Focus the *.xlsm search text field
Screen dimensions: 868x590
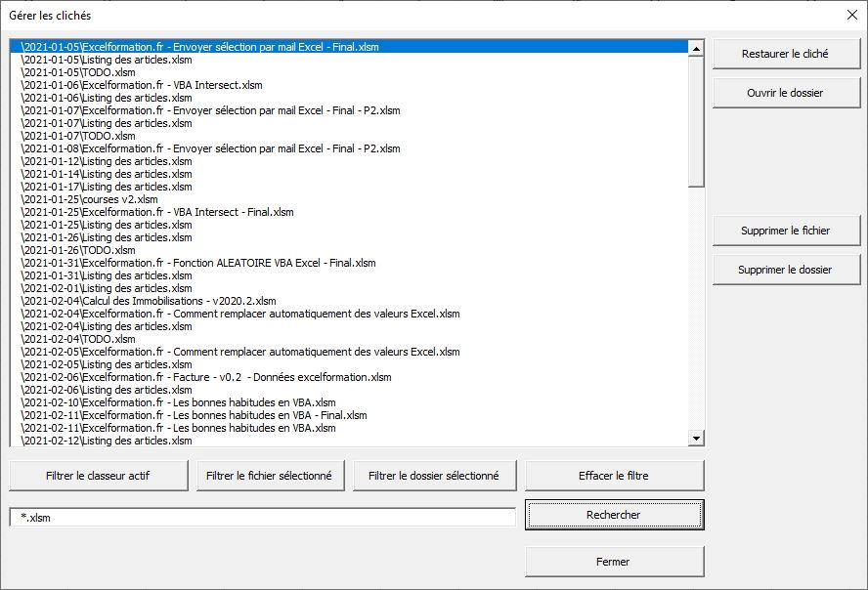262,518
